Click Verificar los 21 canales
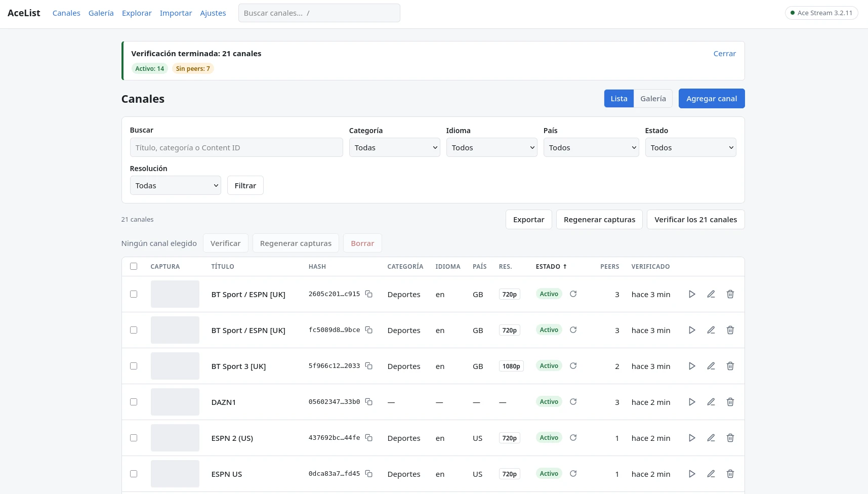Image resolution: width=868 pixels, height=494 pixels. click(x=695, y=220)
